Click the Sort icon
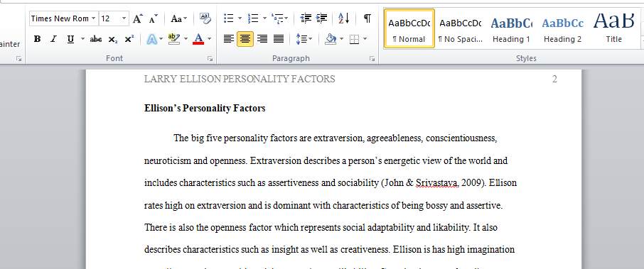The height and width of the screenshot is (269, 644). click(343, 18)
